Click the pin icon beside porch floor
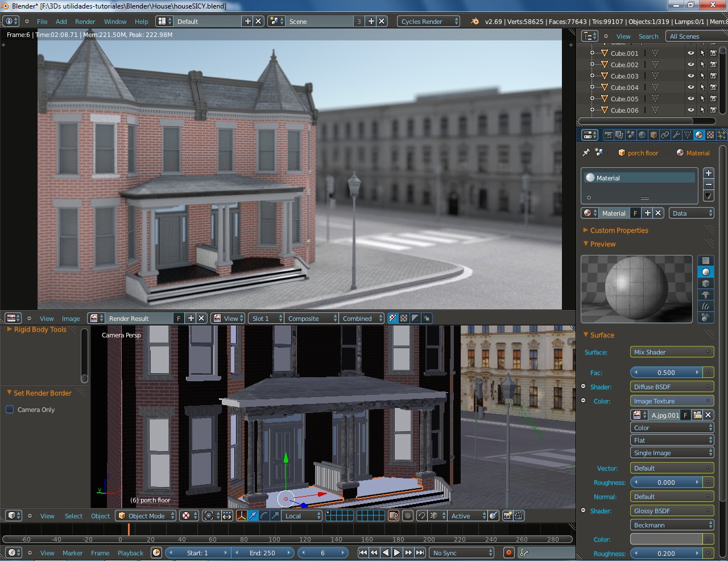The image size is (728, 561). [x=586, y=152]
